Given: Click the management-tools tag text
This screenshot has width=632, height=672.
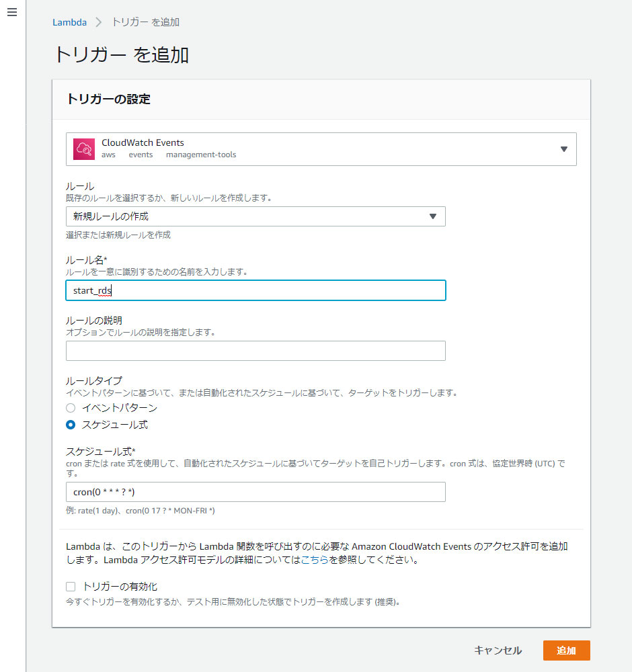Looking at the screenshot, I should click(x=201, y=155).
